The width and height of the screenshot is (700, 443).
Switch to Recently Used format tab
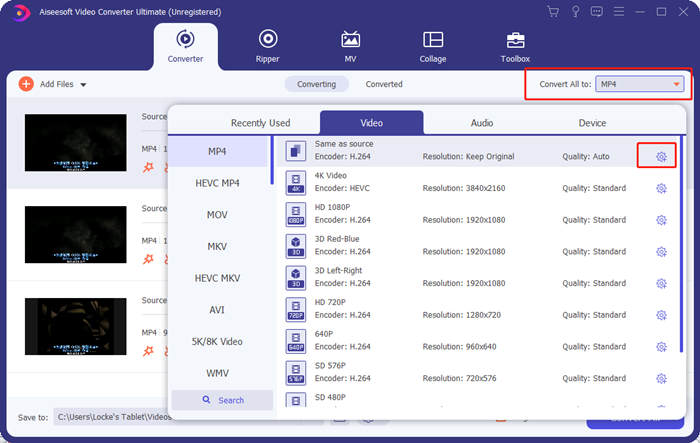pos(260,123)
